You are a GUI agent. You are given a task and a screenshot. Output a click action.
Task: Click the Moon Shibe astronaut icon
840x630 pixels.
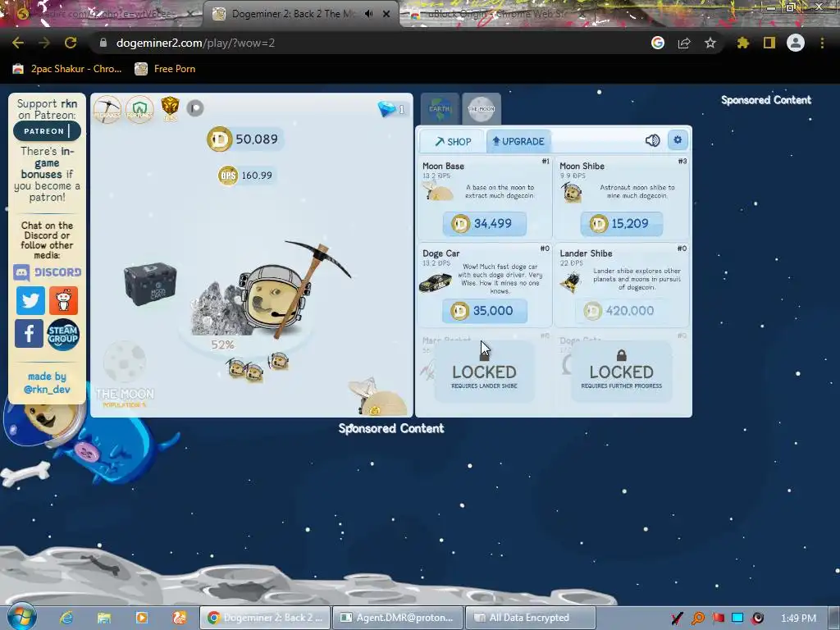[x=572, y=192]
